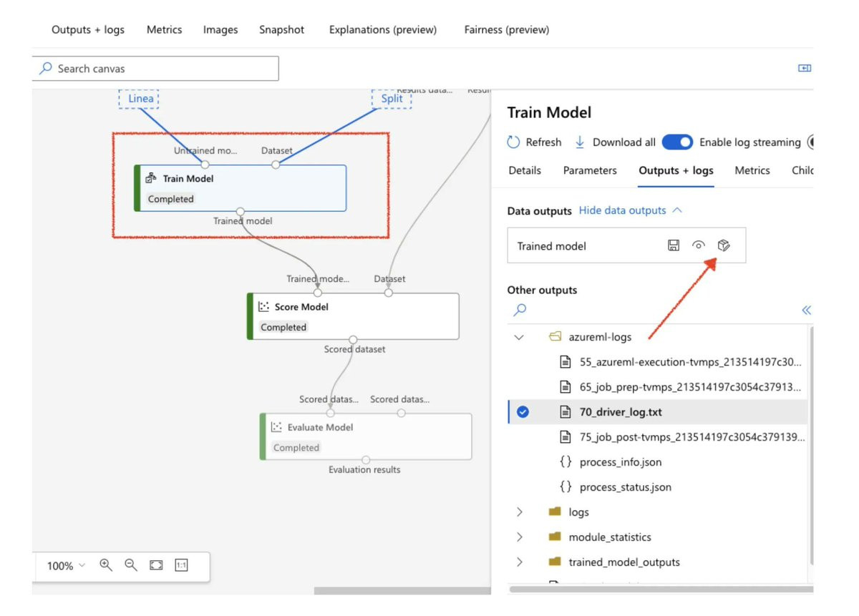This screenshot has height=616, width=859.
Task: Select Outputs + logs tab in Train Model panel
Action: [x=676, y=170]
